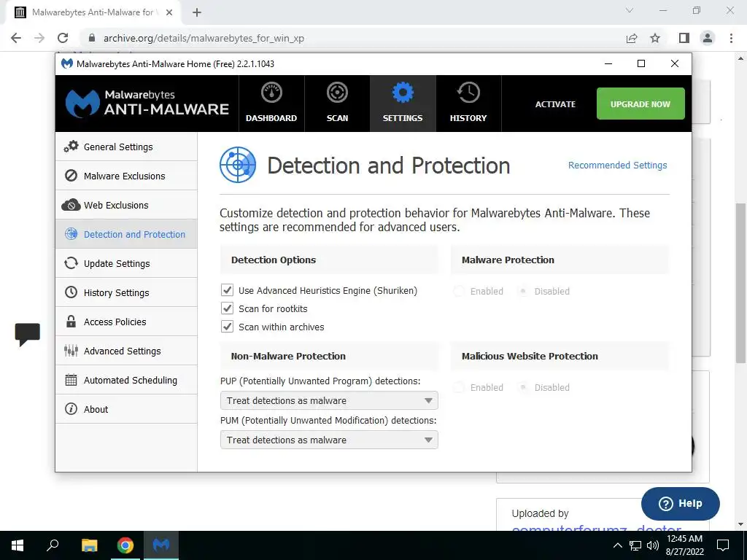Screen dimensions: 747x560
Task: Go to General Settings section
Action: tap(126, 147)
